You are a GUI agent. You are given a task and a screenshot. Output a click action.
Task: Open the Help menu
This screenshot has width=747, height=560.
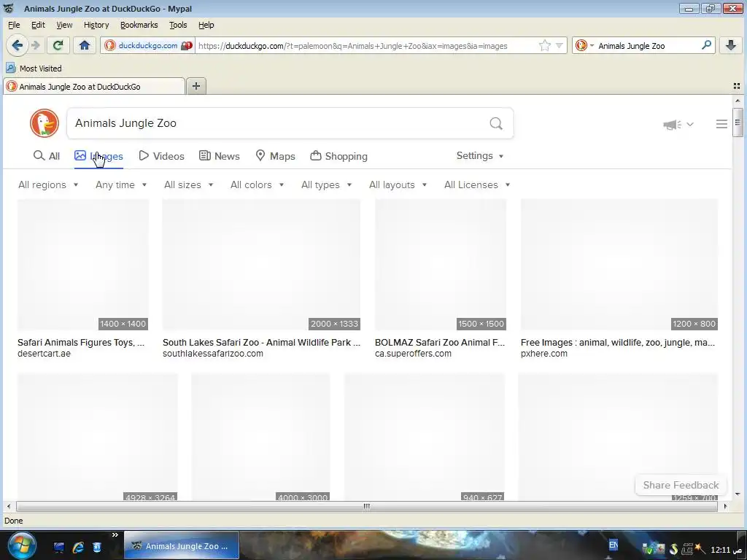(206, 25)
